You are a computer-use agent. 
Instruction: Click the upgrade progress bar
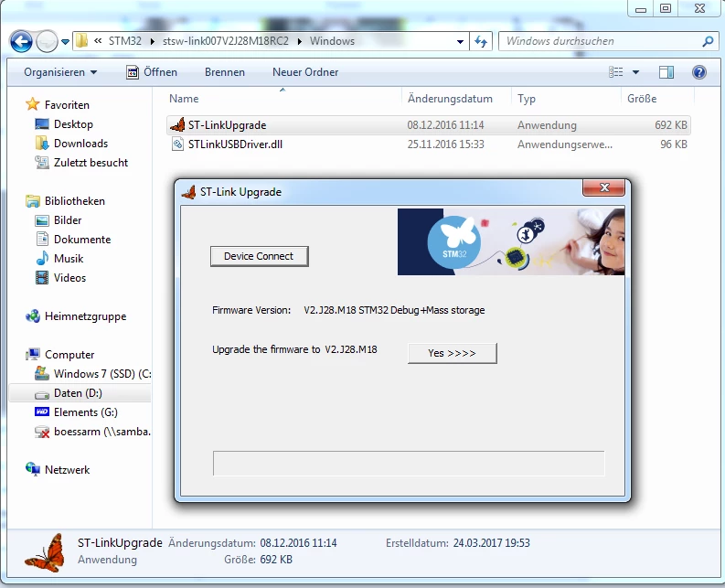(409, 463)
